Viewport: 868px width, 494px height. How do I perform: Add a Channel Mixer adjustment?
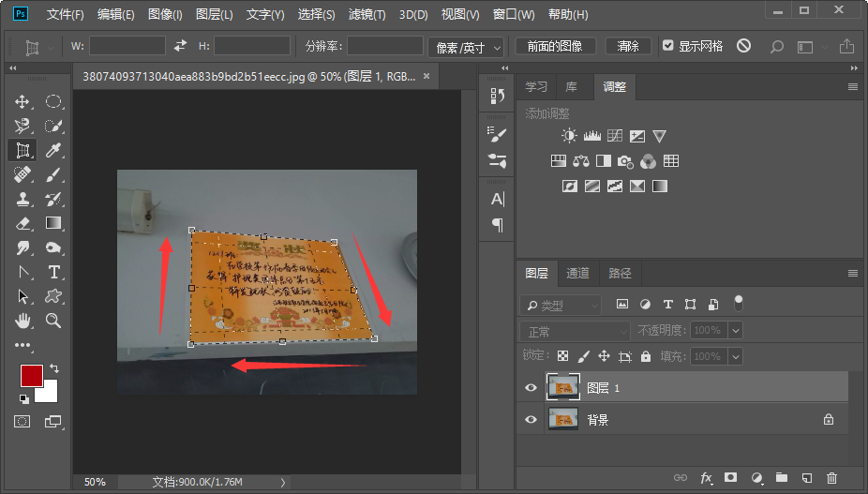[x=649, y=161]
